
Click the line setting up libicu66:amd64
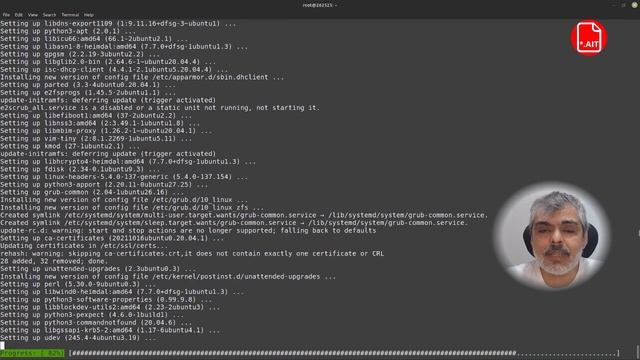[x=94, y=39]
